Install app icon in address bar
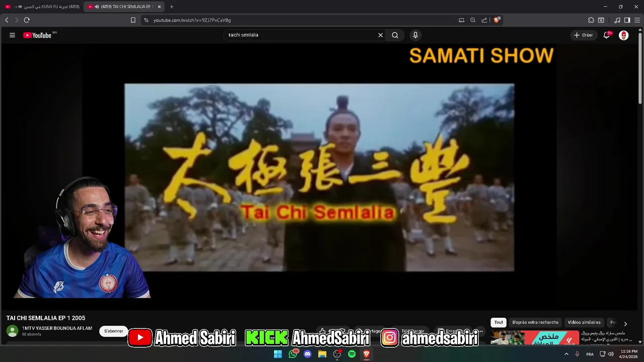This screenshot has width=644, height=362. coord(461,20)
